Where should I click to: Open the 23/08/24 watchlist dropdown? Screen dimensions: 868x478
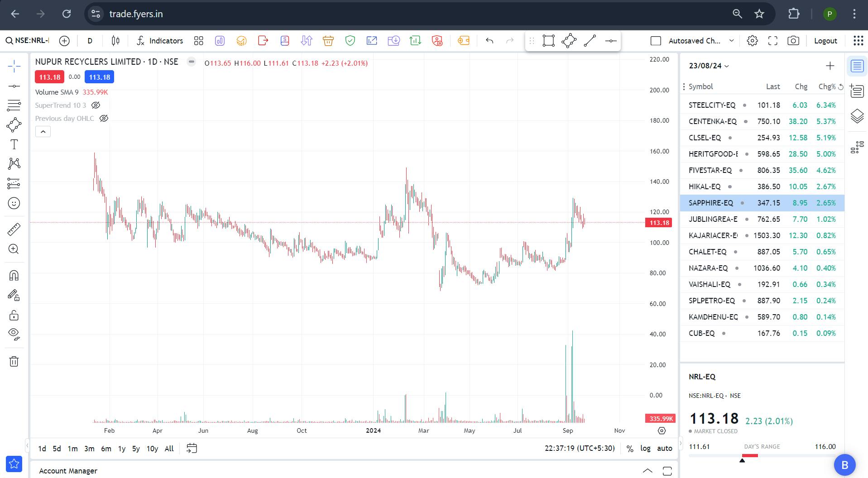pyautogui.click(x=709, y=66)
